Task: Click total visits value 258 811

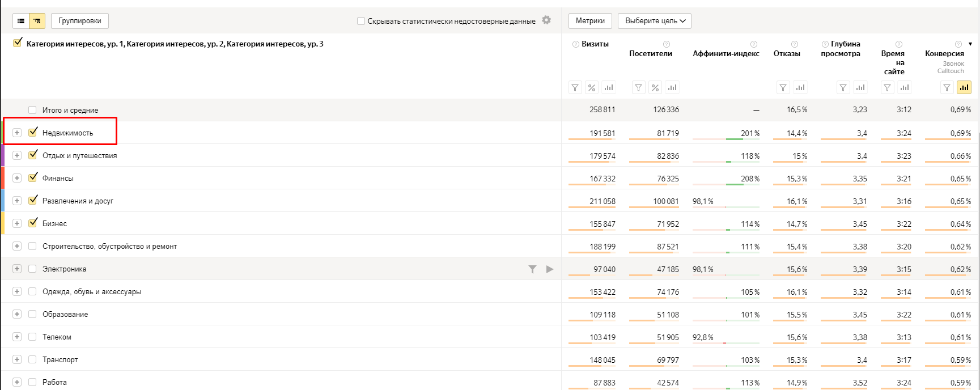Action: (x=603, y=109)
